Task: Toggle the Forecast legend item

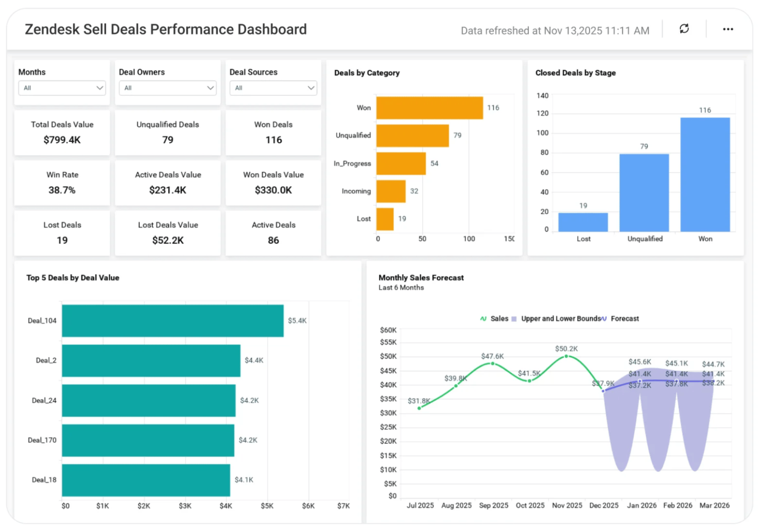Action: pyautogui.click(x=620, y=319)
